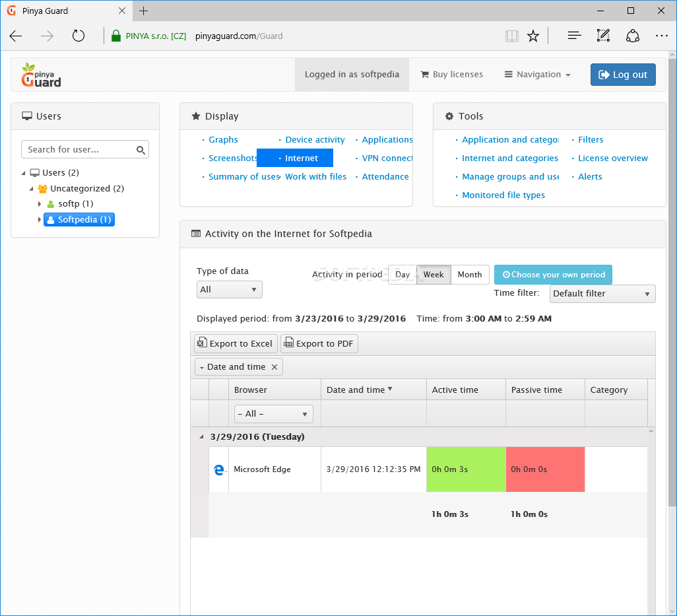Open Summary of uses link
677x616 pixels.
pos(244,177)
